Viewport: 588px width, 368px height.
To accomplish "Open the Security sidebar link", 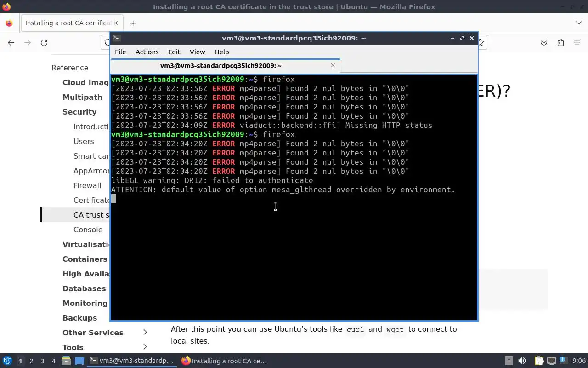I will pyautogui.click(x=79, y=112).
